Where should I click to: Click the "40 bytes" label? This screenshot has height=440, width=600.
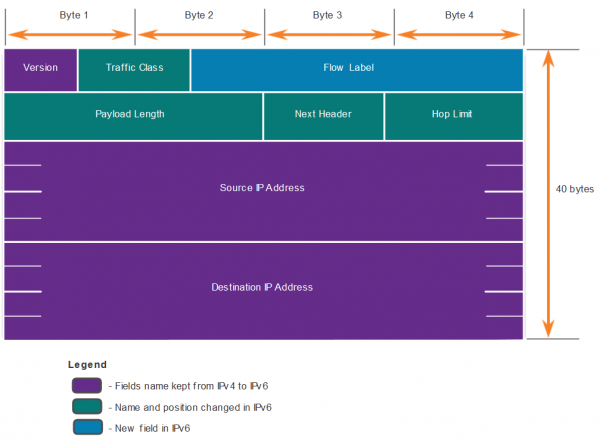point(576,187)
